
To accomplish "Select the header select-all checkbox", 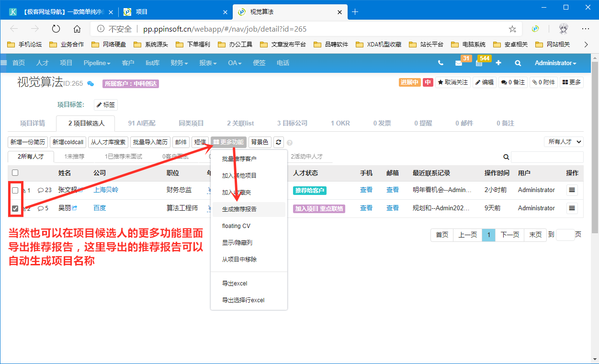I will (x=15, y=173).
